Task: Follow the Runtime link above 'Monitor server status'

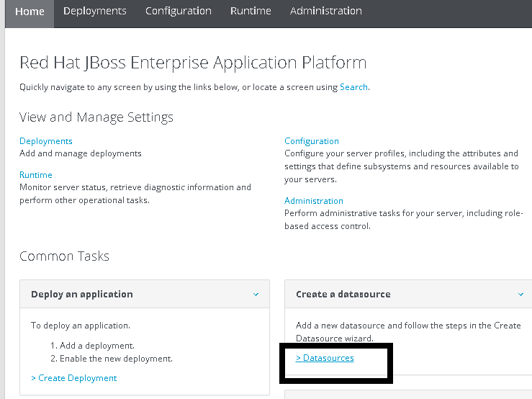Action: pos(36,175)
